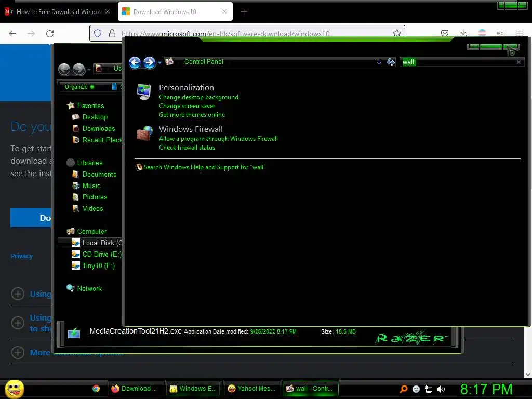The height and width of the screenshot is (399, 532).
Task: Open the Firefox hamburger menu
Action: coord(520,33)
